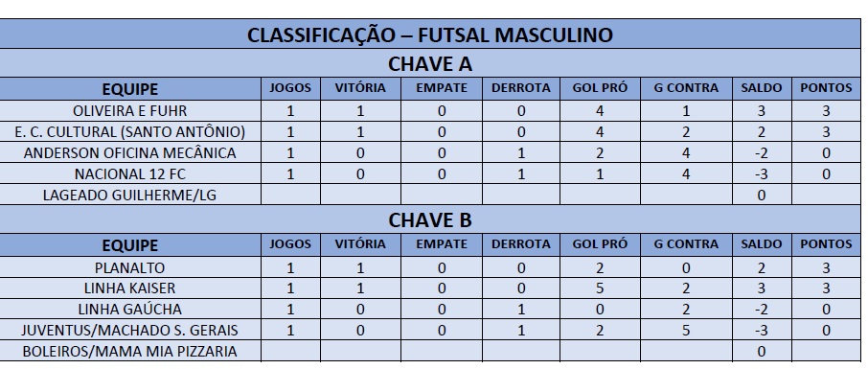Click the LAGEADO GUILHERME/LG team cell
This screenshot has width=868, height=369.
click(130, 195)
